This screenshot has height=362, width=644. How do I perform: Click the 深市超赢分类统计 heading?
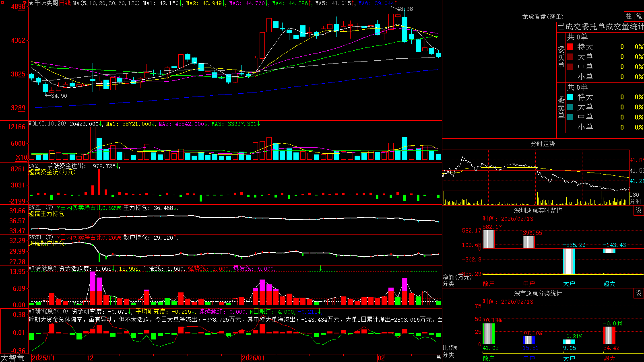(x=538, y=293)
